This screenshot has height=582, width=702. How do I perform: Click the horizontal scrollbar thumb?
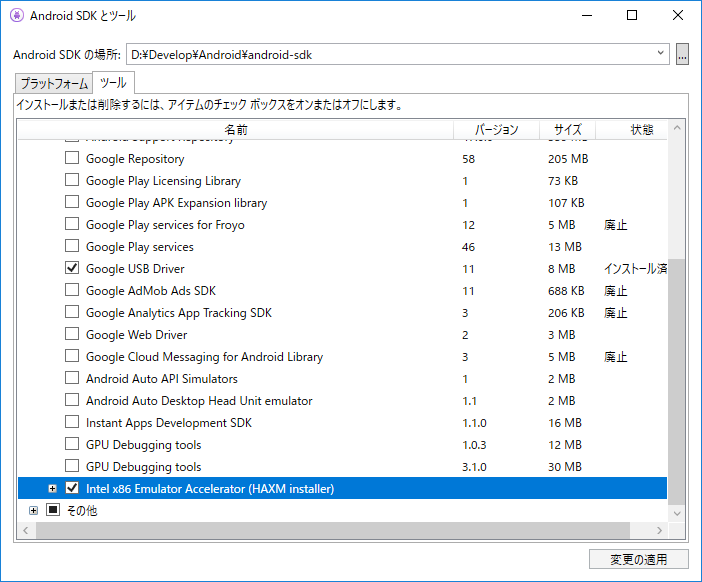(x=333, y=531)
